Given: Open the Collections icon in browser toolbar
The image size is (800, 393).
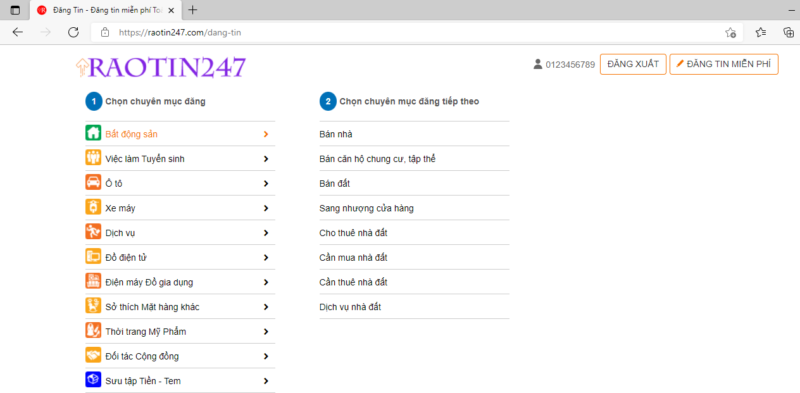Looking at the screenshot, I should click(788, 32).
